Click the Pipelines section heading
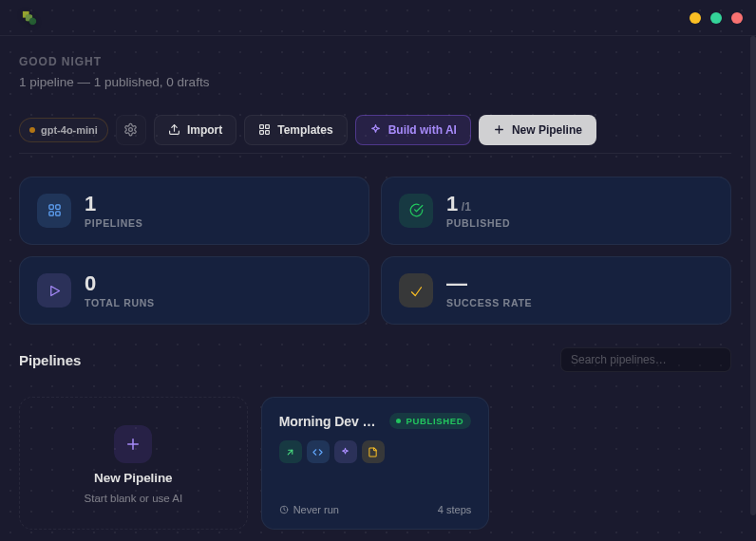The width and height of the screenshot is (756, 541). tap(50, 361)
